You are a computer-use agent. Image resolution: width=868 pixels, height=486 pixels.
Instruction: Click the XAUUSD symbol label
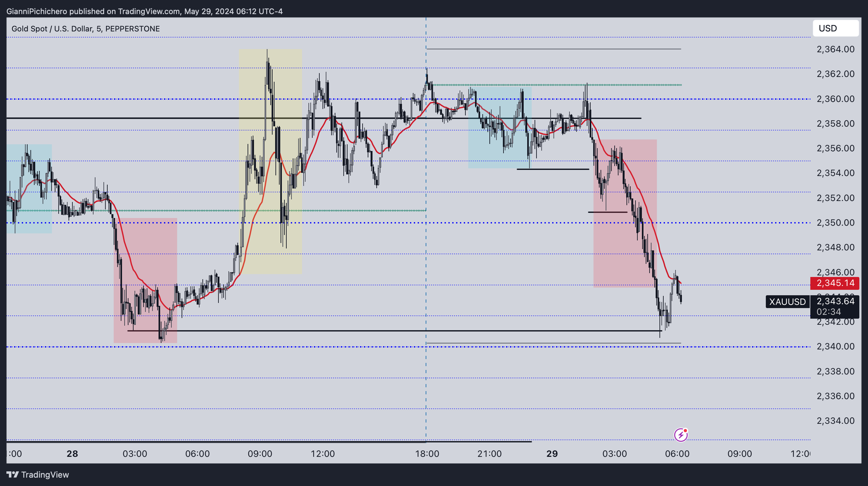pyautogui.click(x=787, y=302)
